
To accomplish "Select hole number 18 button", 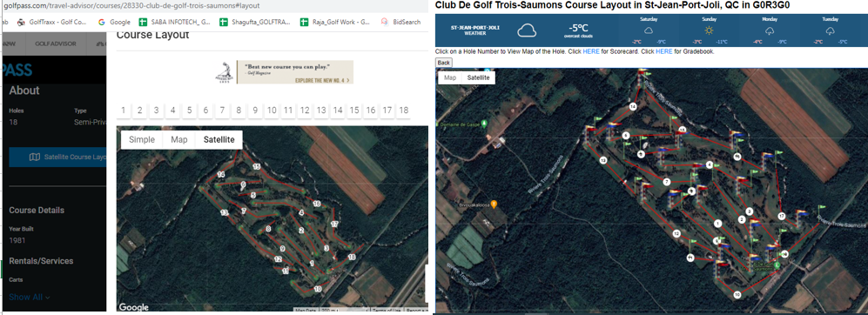I will 404,111.
